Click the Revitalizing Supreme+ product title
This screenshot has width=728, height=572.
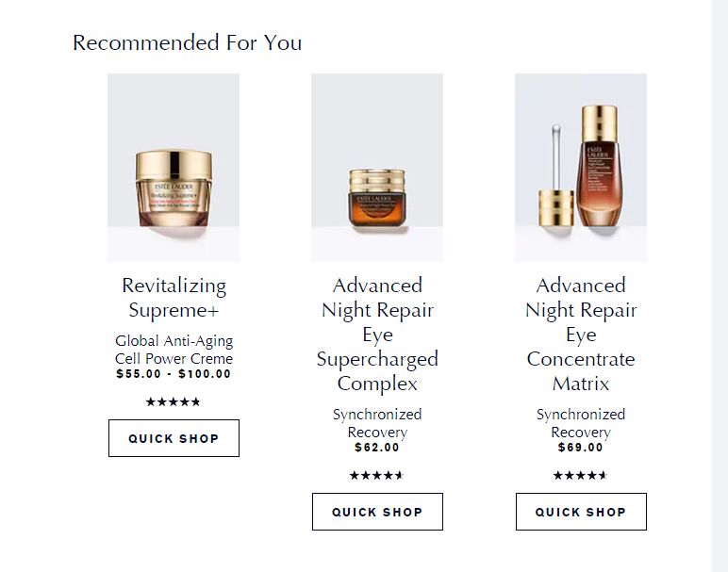point(174,298)
